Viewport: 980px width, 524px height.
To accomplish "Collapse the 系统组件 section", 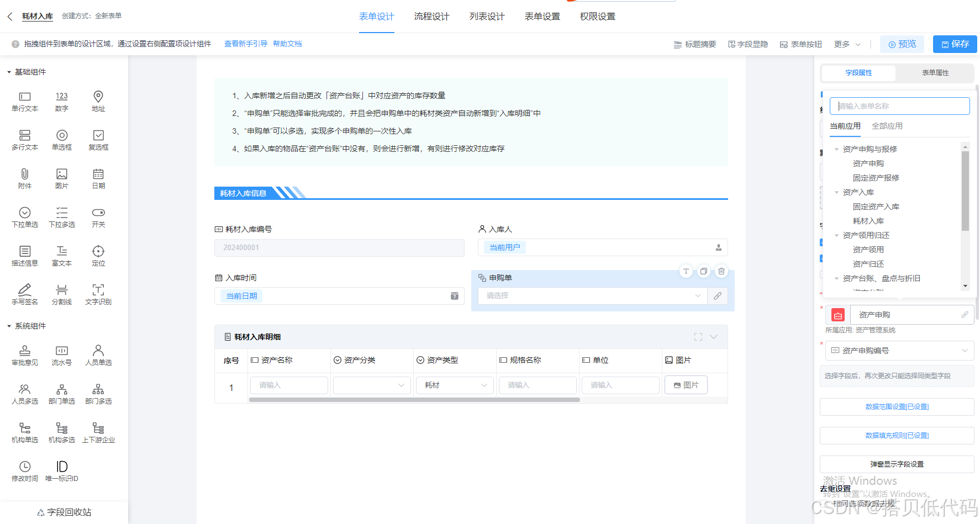I will (9, 326).
